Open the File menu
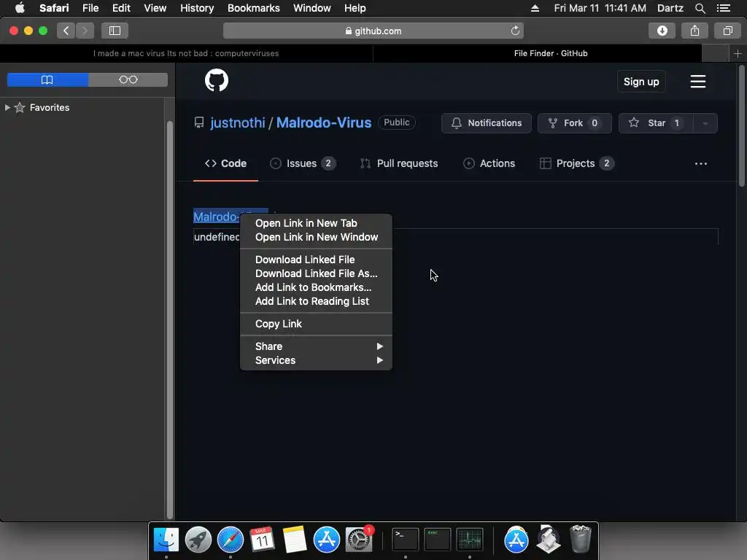Image resolution: width=747 pixels, height=560 pixels. (90, 8)
